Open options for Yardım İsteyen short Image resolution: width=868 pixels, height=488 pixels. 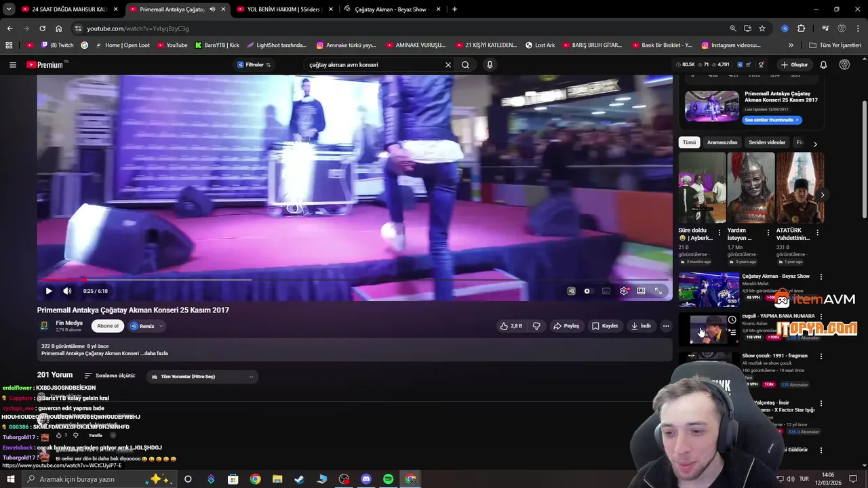point(768,232)
